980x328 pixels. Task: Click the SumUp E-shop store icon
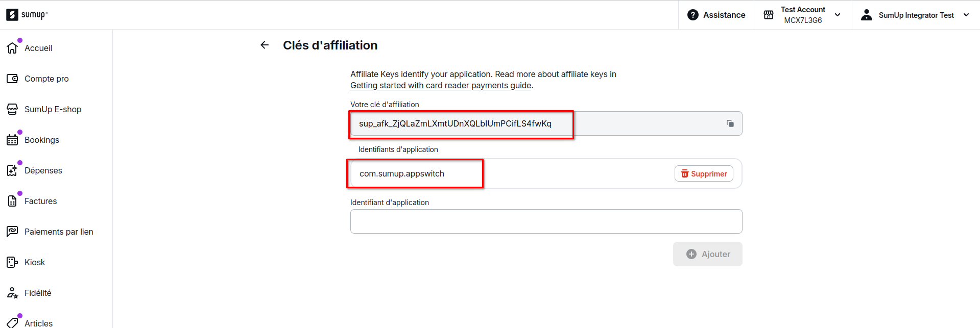pyautogui.click(x=12, y=109)
